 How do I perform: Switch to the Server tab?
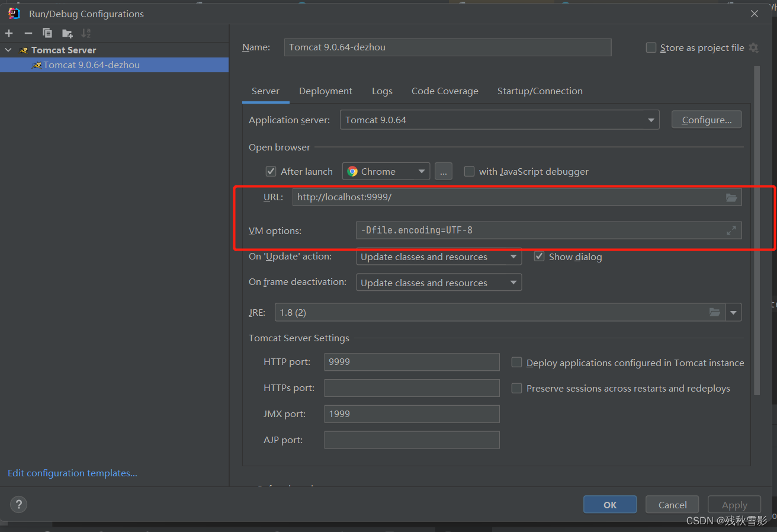point(265,91)
